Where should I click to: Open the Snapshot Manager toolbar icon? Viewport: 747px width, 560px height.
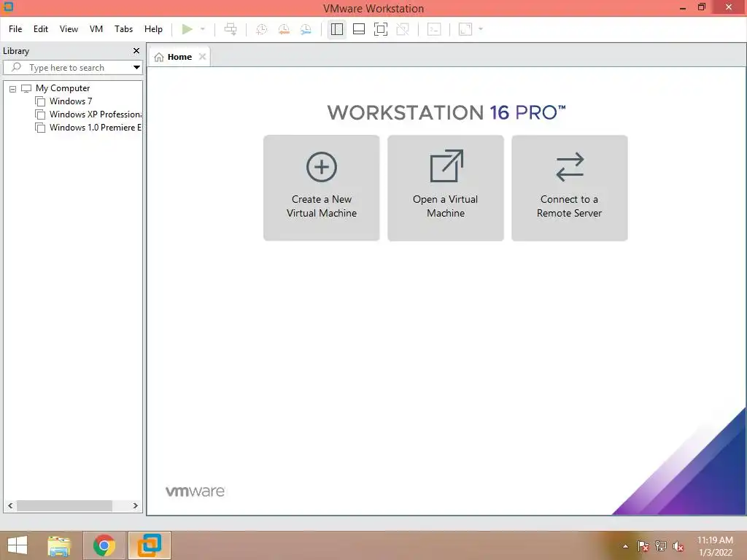[306, 29]
